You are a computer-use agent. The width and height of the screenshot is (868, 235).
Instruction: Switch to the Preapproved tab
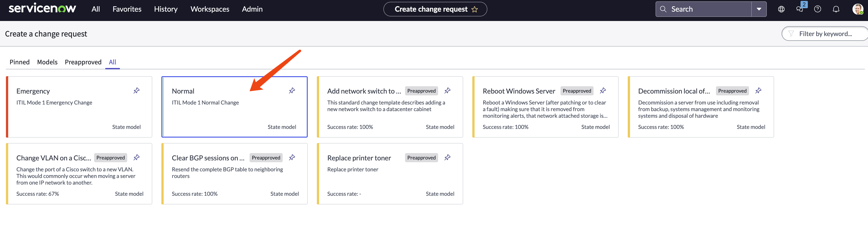click(x=83, y=62)
